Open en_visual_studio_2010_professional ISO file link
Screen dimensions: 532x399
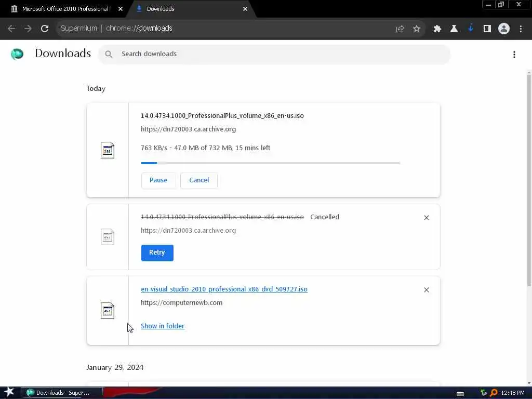point(224,289)
